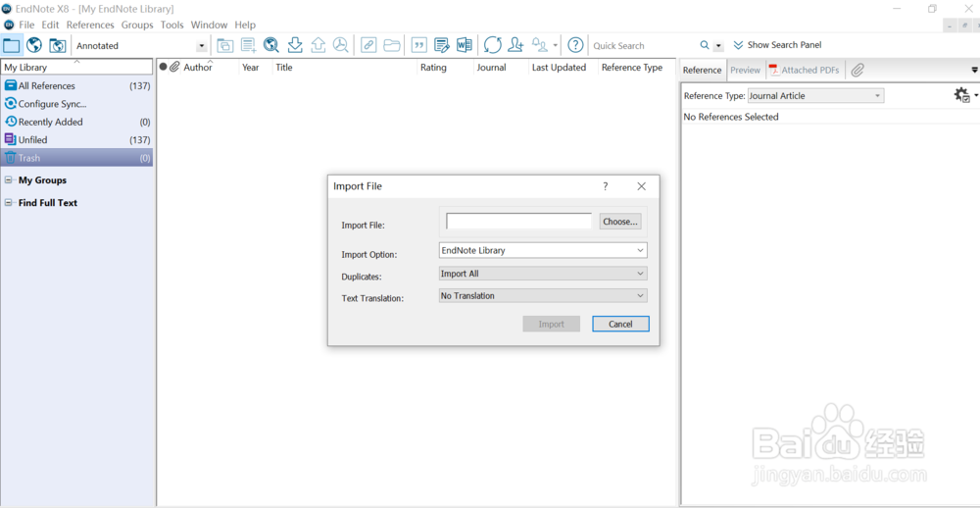
Task: Switch to the Preview tab
Action: (745, 70)
